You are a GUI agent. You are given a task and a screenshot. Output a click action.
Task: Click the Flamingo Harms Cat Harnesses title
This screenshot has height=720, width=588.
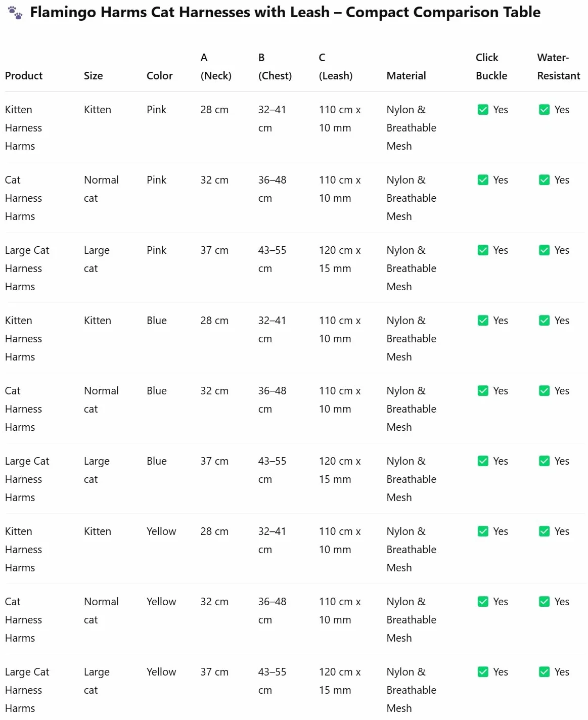pos(285,12)
